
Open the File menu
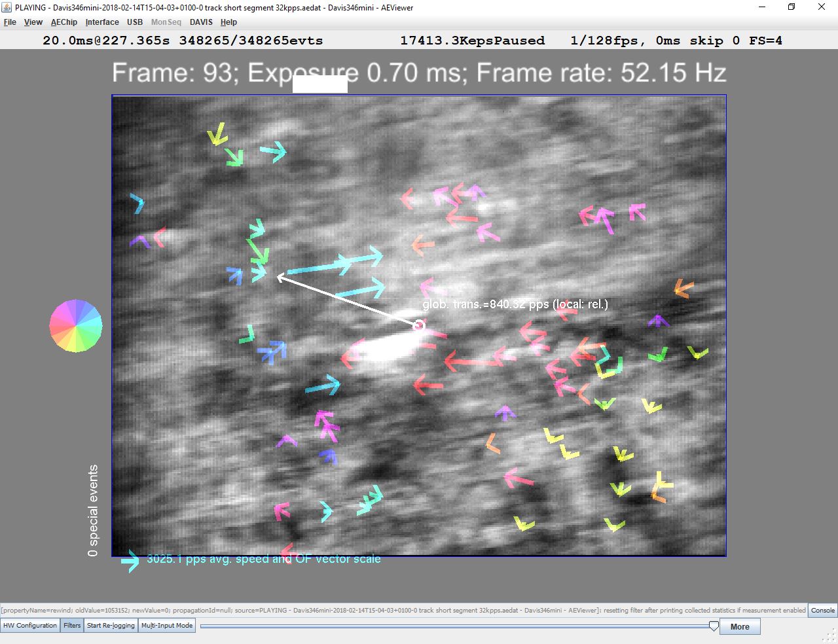point(10,22)
